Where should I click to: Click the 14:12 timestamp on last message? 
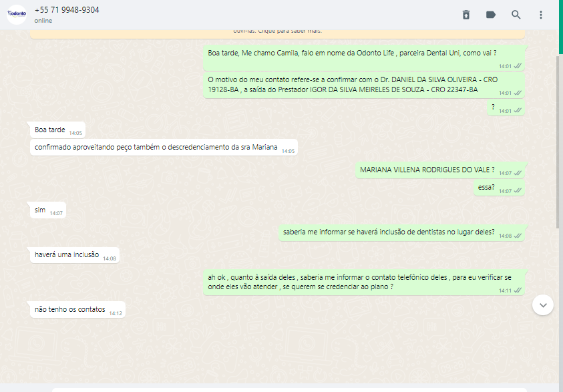coord(116,313)
